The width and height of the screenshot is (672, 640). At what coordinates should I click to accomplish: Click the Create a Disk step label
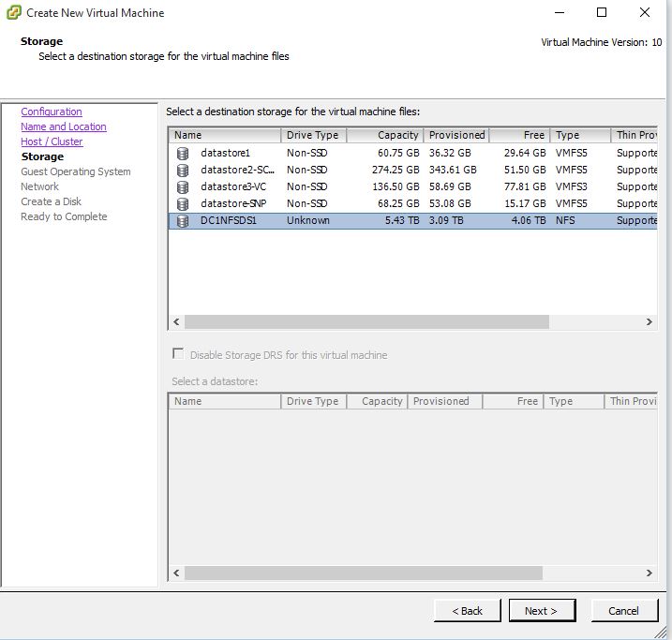pyautogui.click(x=51, y=201)
